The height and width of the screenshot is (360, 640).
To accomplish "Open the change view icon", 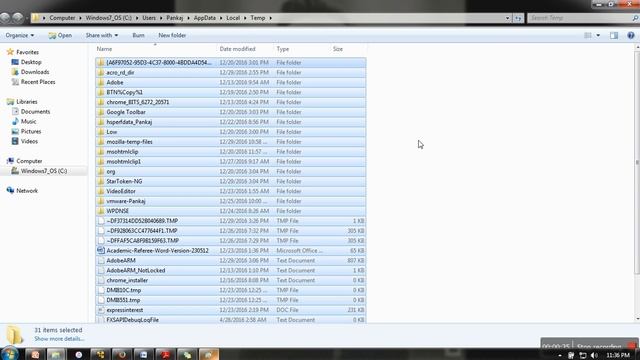I will pos(588,36).
